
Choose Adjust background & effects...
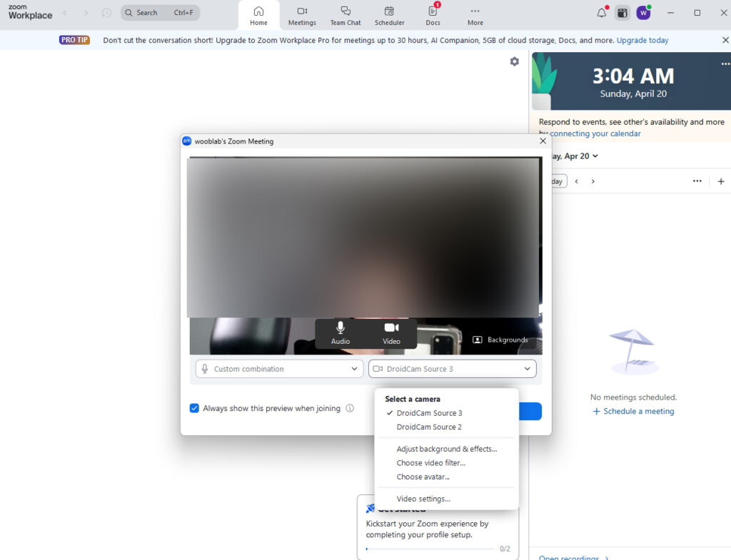click(x=447, y=449)
